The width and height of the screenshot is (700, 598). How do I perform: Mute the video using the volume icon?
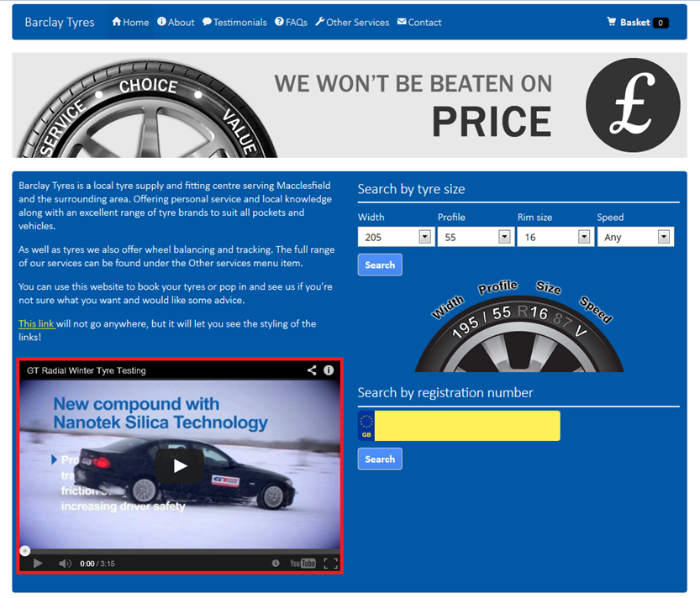[x=66, y=564]
